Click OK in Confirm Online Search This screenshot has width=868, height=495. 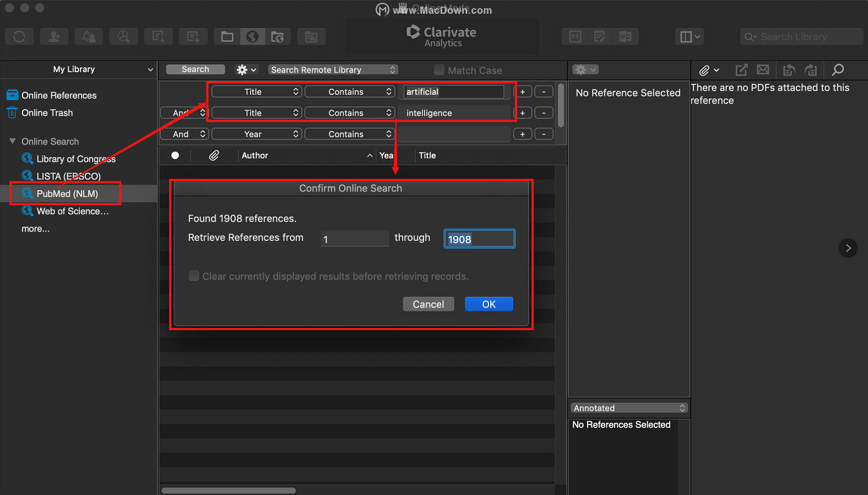(489, 304)
